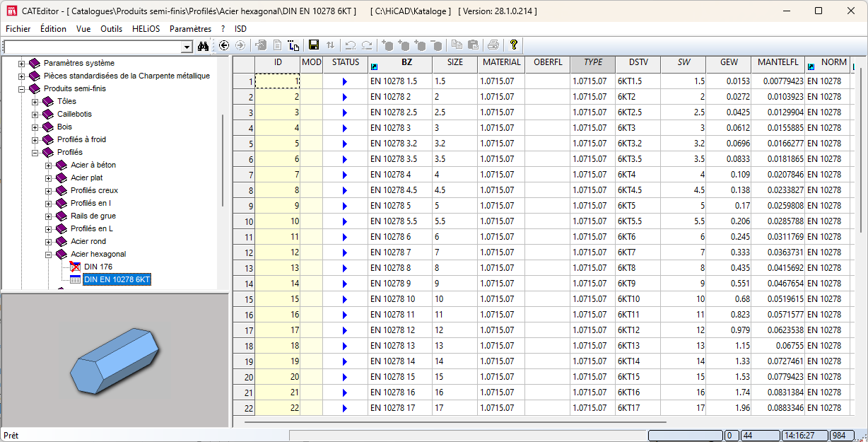Click the first add-catalogue plus icon after redo
This screenshot has height=442, width=868.
387,45
